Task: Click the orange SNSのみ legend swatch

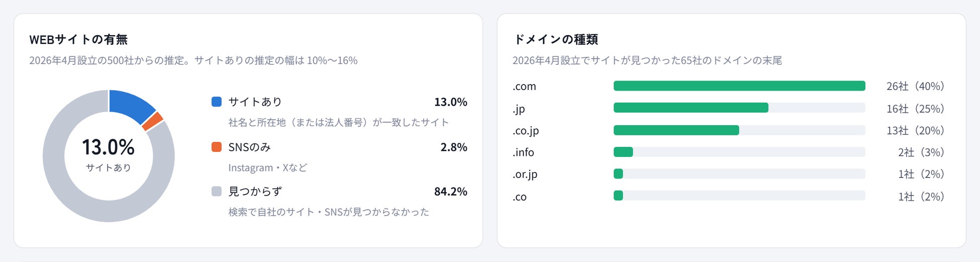Action: pos(217,147)
